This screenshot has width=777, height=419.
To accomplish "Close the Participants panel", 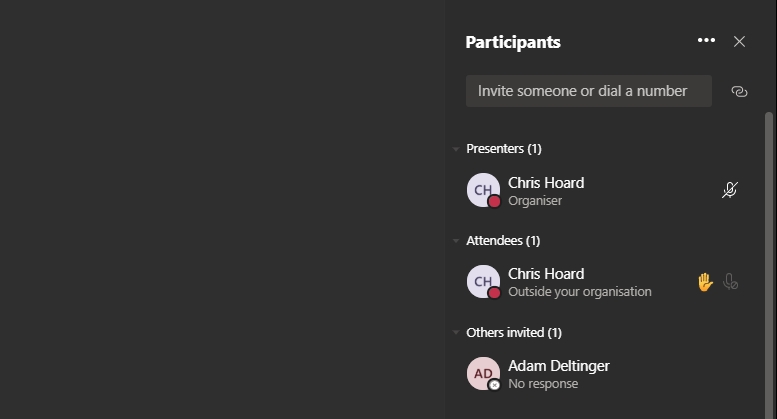I will (x=739, y=41).
